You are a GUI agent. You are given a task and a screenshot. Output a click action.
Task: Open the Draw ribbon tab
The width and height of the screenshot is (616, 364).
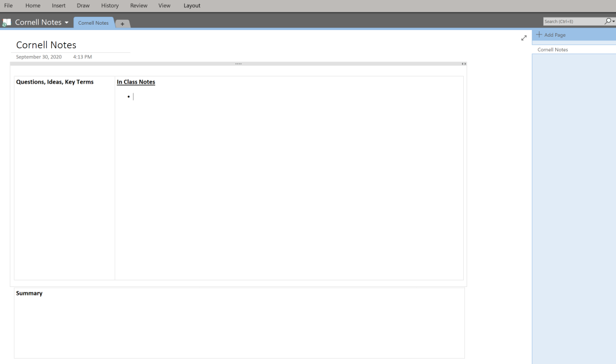pos(83,5)
